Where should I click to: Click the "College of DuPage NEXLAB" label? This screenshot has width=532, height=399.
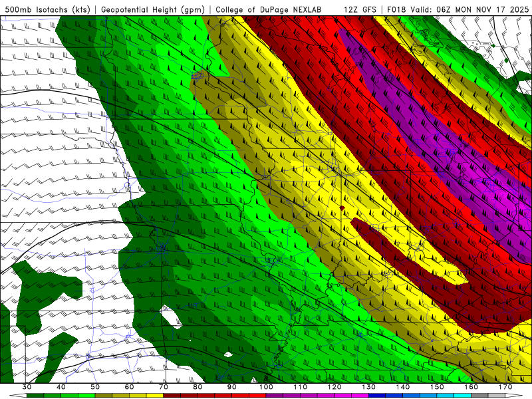pos(269,9)
